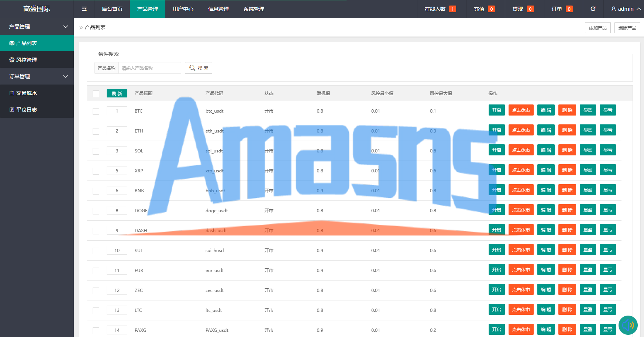Image resolution: width=644 pixels, height=337 pixels.
Task: Open the 系统管理 top menu tab
Action: tap(254, 9)
